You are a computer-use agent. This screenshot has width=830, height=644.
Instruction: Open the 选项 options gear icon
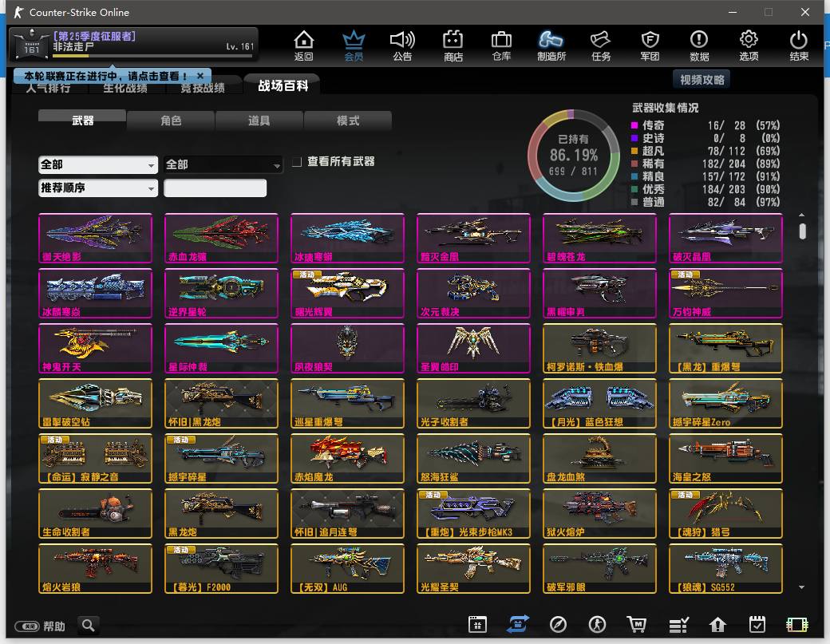click(749, 45)
